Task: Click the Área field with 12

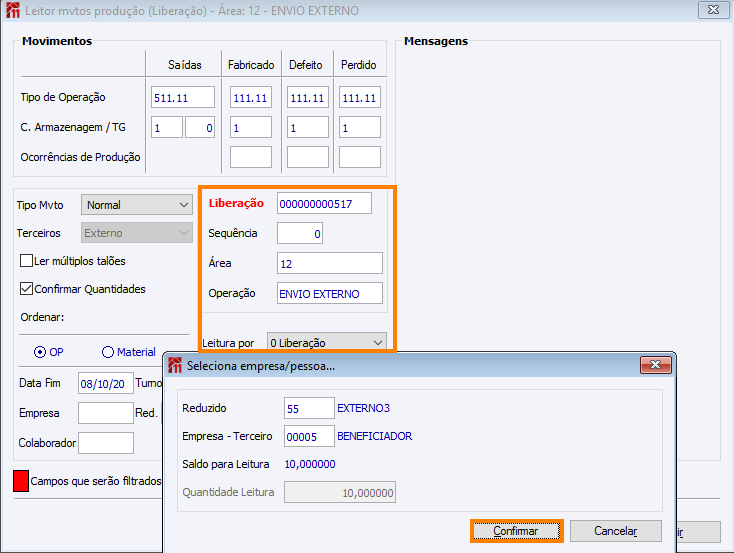Action: click(330, 263)
